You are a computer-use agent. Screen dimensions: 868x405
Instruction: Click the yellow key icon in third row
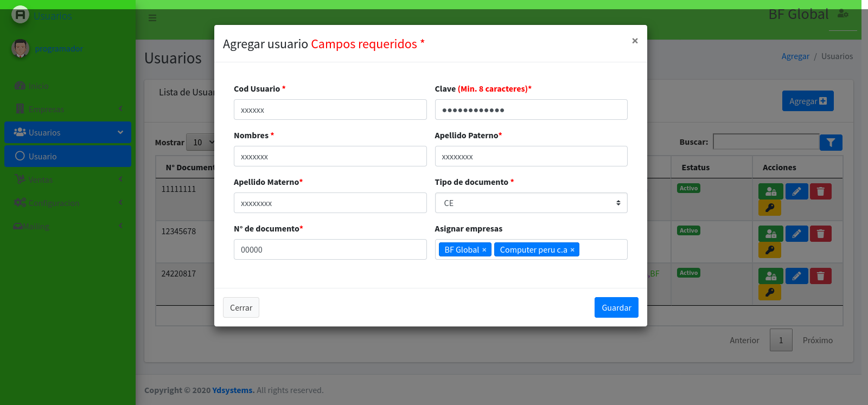tap(769, 292)
